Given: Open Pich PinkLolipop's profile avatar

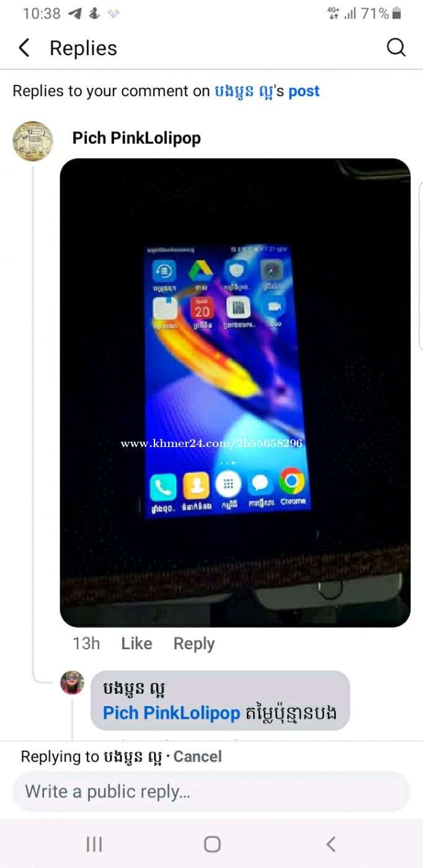Looking at the screenshot, I should click(x=33, y=141).
